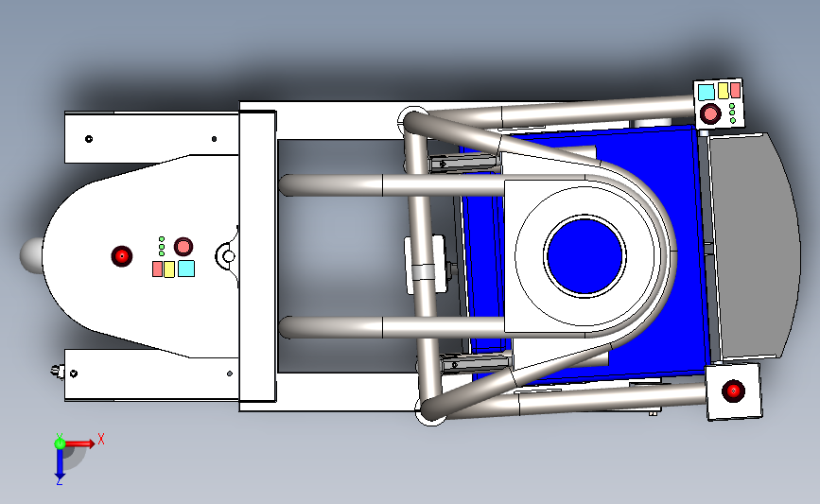Select the cyan square button on the dome-shaped console

pyautogui.click(x=186, y=269)
